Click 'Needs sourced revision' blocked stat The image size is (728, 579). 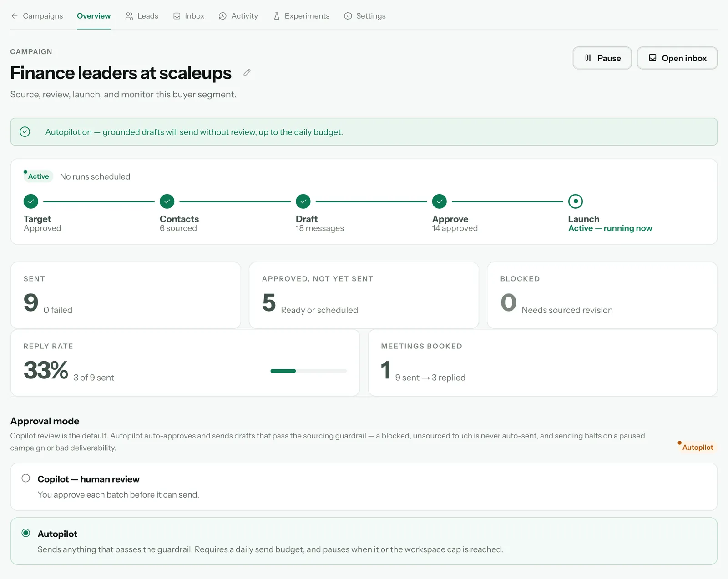567,310
